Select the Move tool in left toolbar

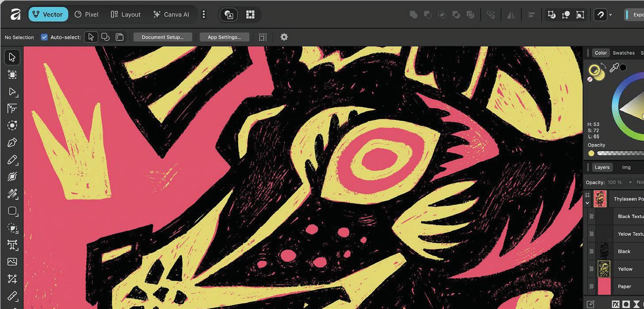[x=12, y=57]
